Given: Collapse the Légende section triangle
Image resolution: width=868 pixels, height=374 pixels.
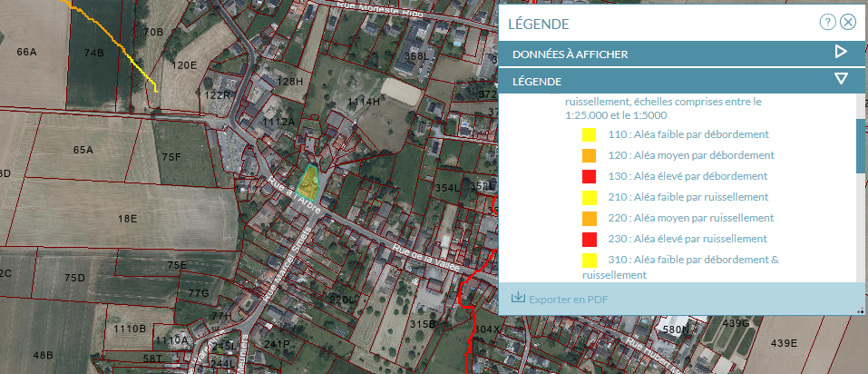Looking at the screenshot, I should coord(841,80).
